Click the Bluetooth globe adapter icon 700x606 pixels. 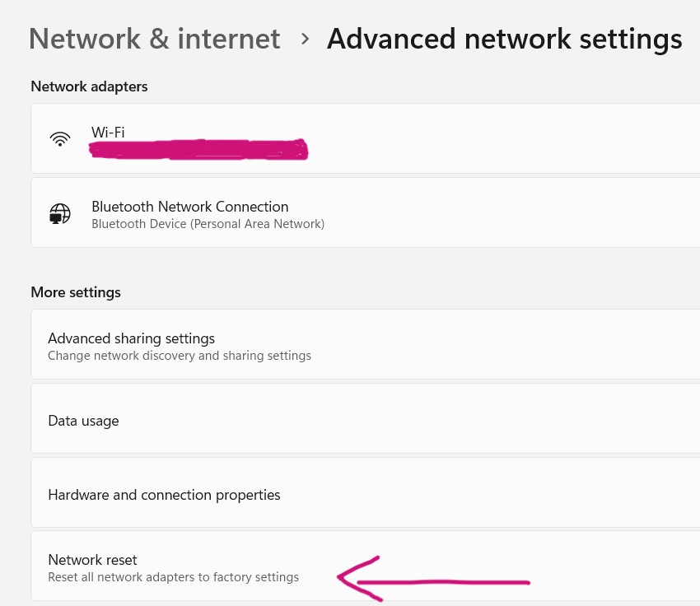click(x=60, y=212)
